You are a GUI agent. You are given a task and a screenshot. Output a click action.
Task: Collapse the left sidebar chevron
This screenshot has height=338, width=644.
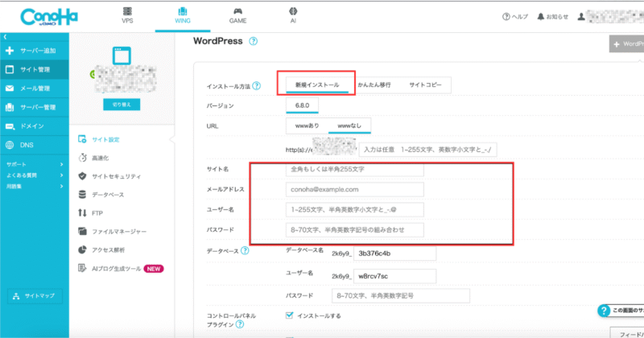point(5,37)
